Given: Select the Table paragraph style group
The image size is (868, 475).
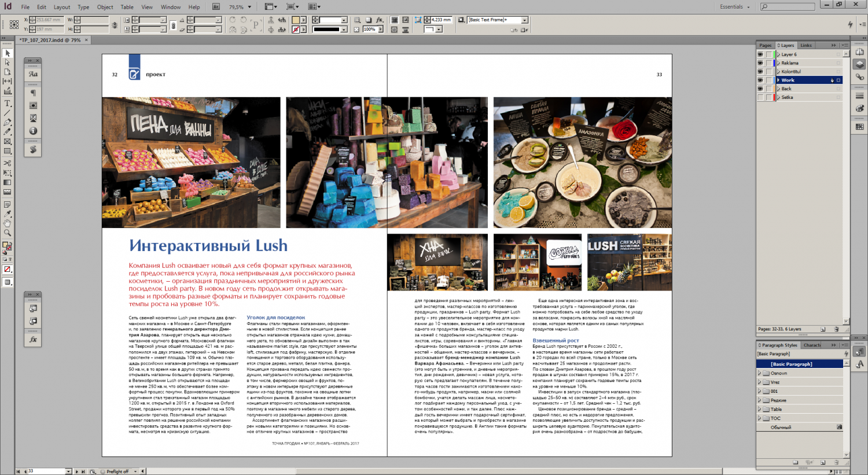Looking at the screenshot, I should point(800,409).
